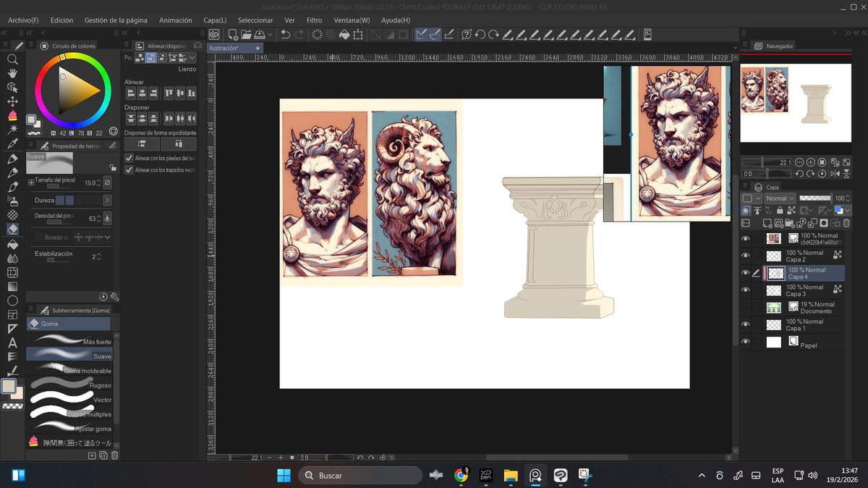Open the Borrador options dropdown arrow
The image size is (868, 488).
(x=107, y=237)
